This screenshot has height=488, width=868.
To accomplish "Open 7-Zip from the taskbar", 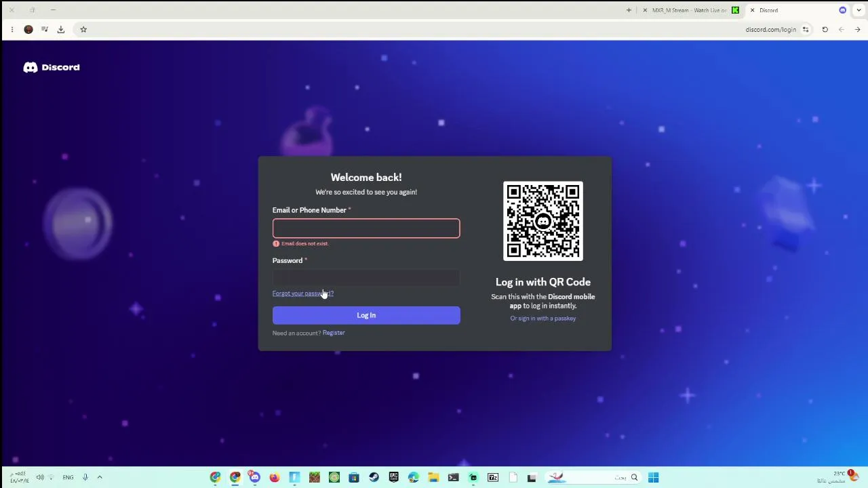I will point(493,477).
